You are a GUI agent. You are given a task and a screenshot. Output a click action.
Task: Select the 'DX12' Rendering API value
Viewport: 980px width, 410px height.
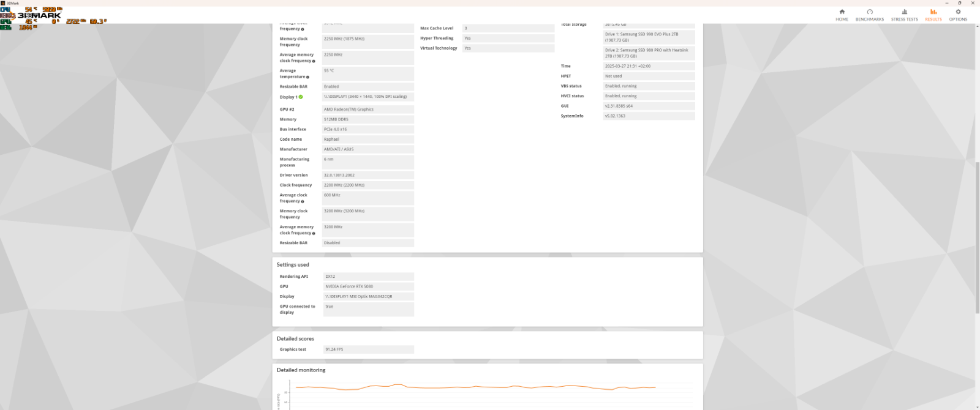[368, 277]
